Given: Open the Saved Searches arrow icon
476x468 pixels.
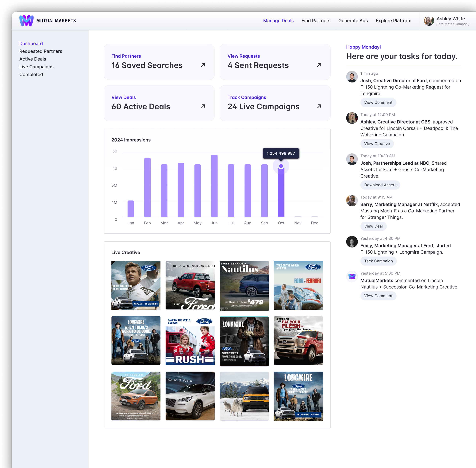Looking at the screenshot, I should point(203,65).
